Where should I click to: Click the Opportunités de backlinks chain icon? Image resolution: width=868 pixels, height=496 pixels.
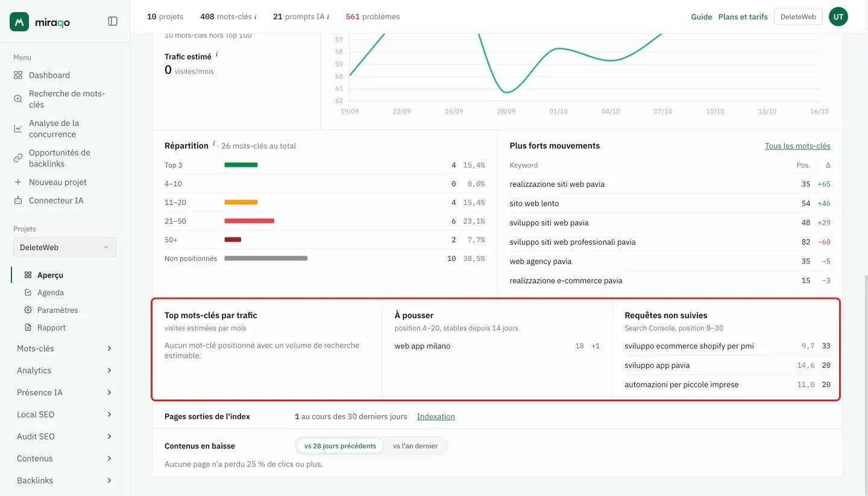coord(18,158)
